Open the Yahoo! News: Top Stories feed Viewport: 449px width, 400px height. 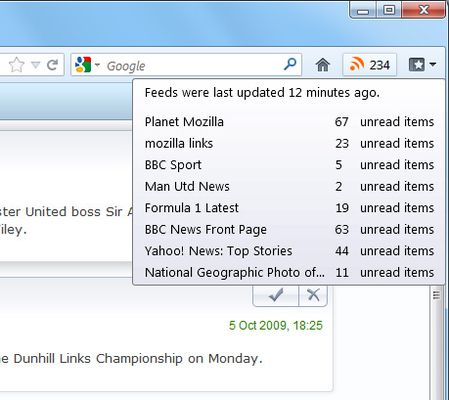[x=289, y=251]
